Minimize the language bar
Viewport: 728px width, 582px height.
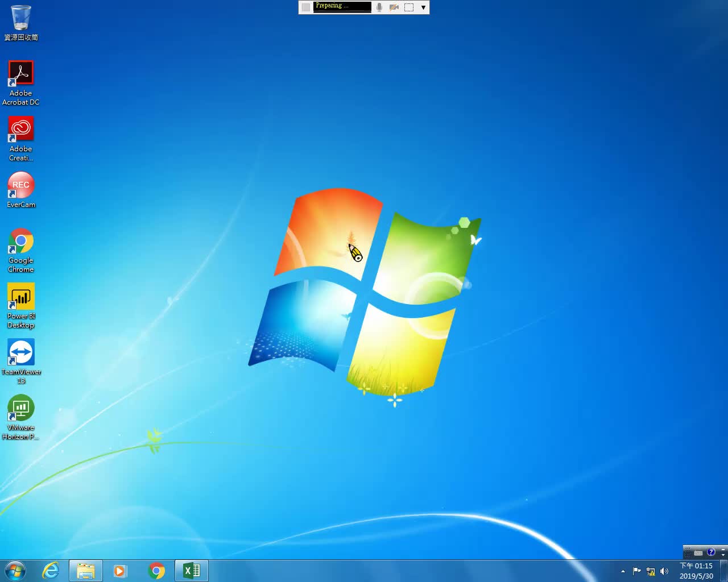pos(723,549)
